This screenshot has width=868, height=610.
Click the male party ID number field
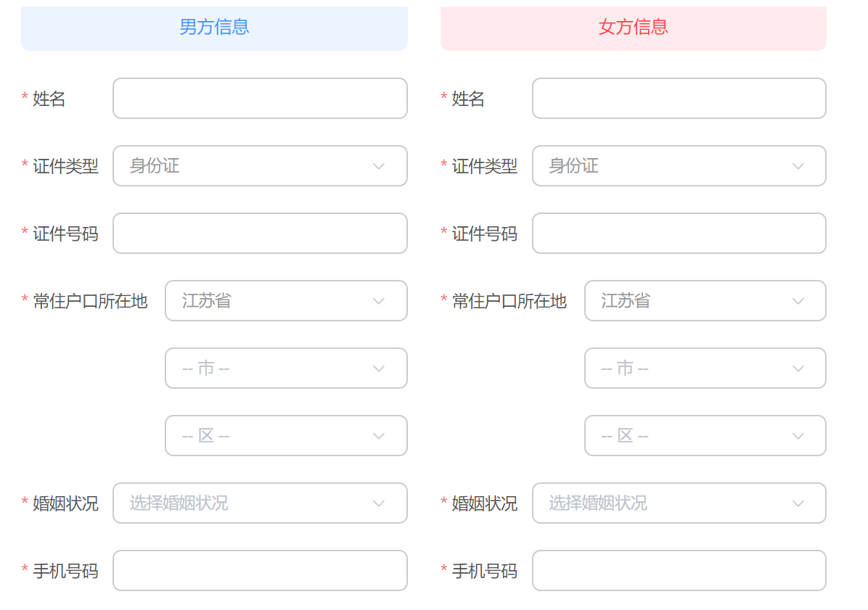pos(260,234)
